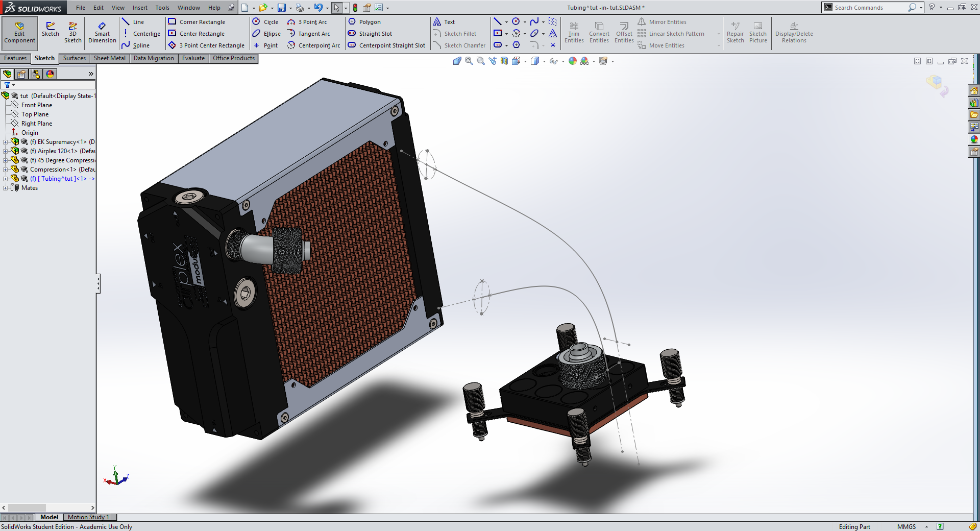Viewport: 980px width, 531px height.
Task: Select the Centerline tool
Action: [x=141, y=34]
